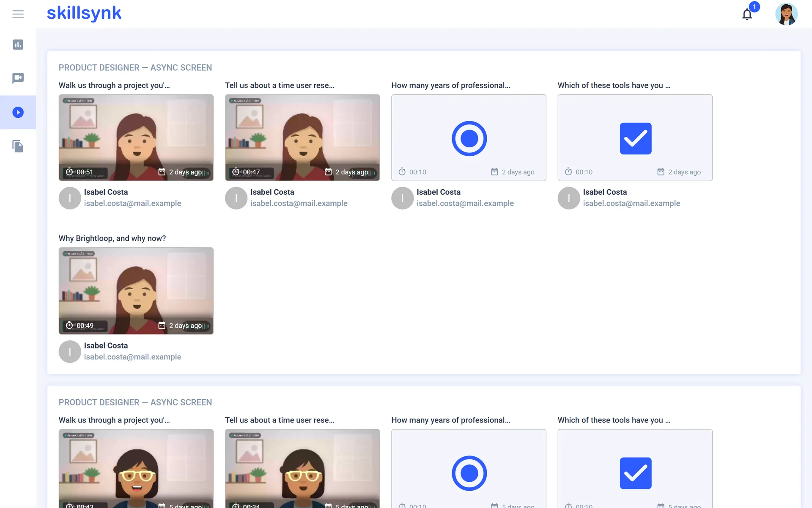
Task: Open the notifications bell
Action: (747, 14)
